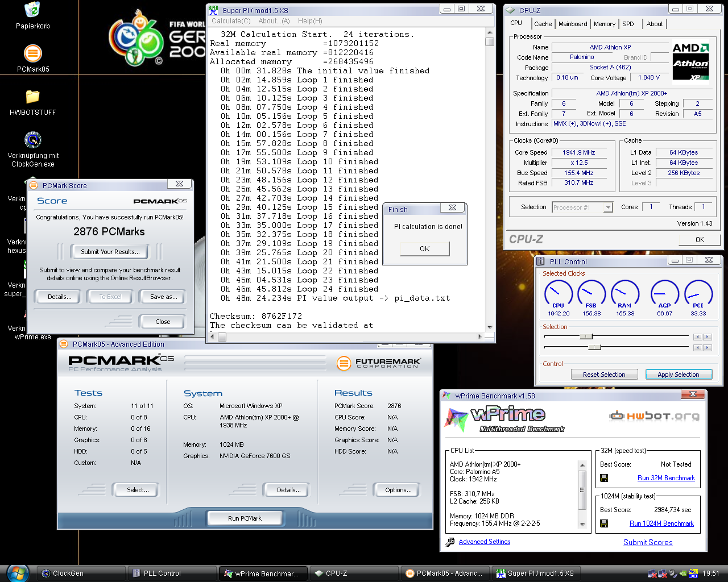Click Close button in PCMark Score window
Viewport: 728px width, 582px height.
coord(163,322)
